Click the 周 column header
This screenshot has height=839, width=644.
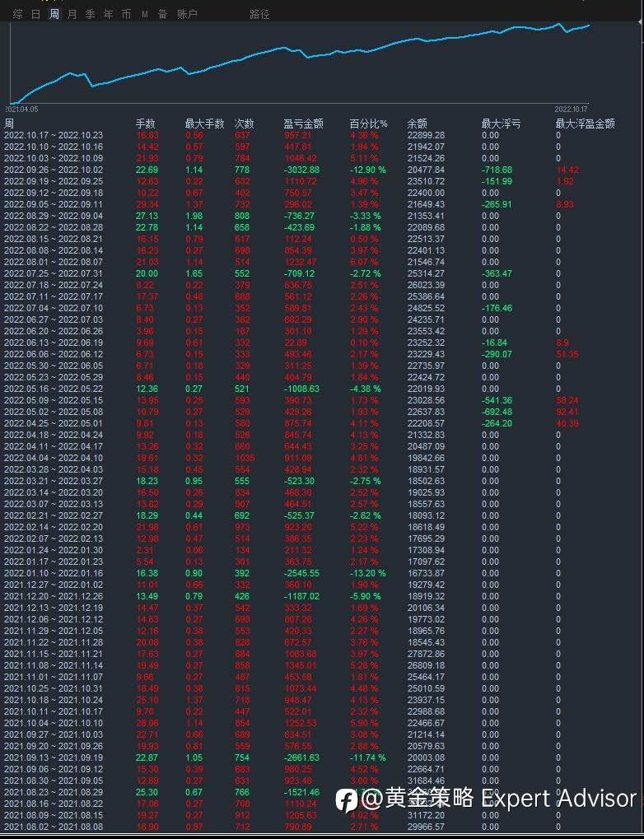point(9,124)
